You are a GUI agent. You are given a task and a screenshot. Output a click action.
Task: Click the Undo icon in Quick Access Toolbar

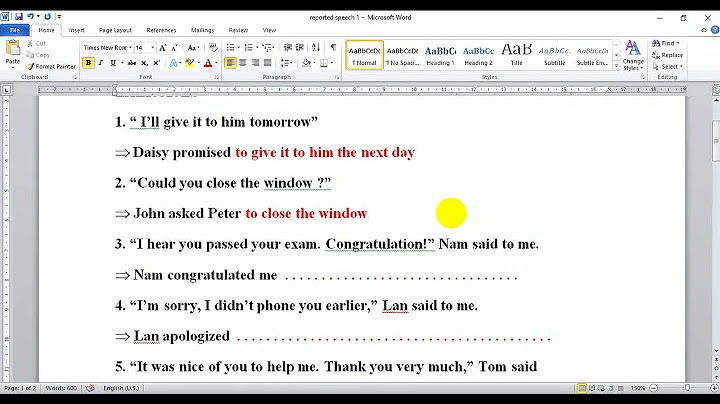[x=30, y=17]
